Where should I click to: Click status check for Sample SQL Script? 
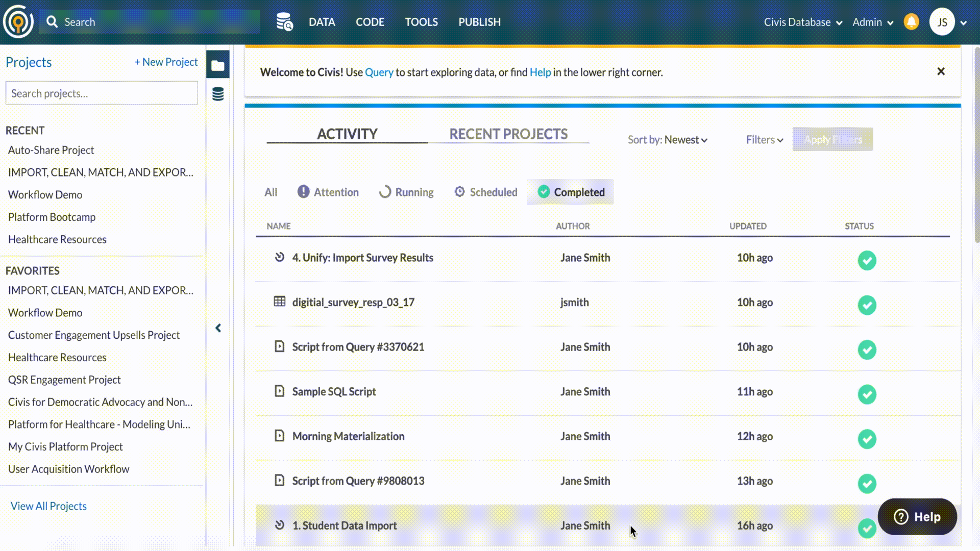click(x=867, y=394)
